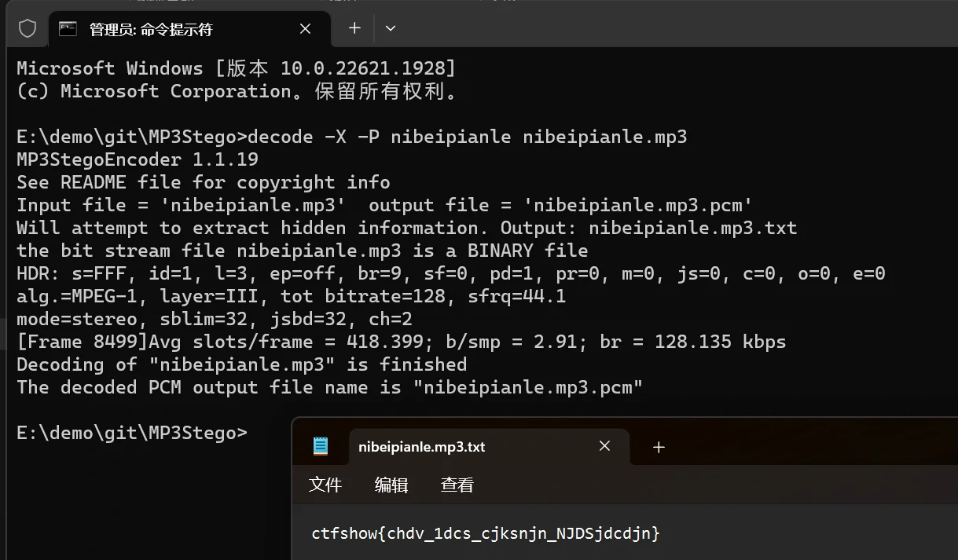
Task: Open the 查看 menu in Notepad
Action: point(457,485)
